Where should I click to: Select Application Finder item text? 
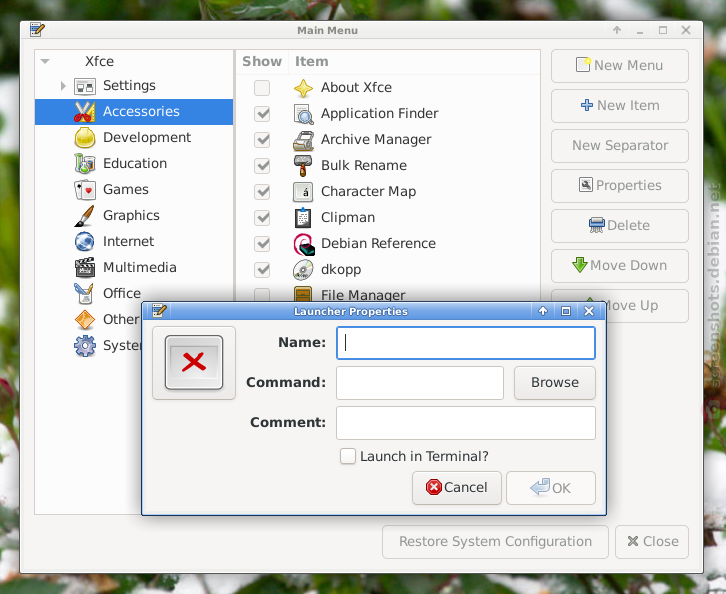380,114
